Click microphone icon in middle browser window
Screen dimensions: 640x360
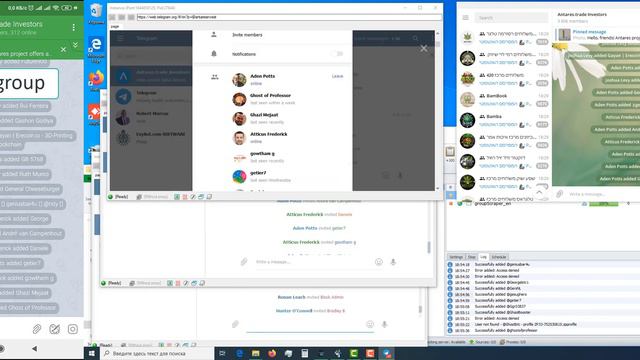coord(393,262)
